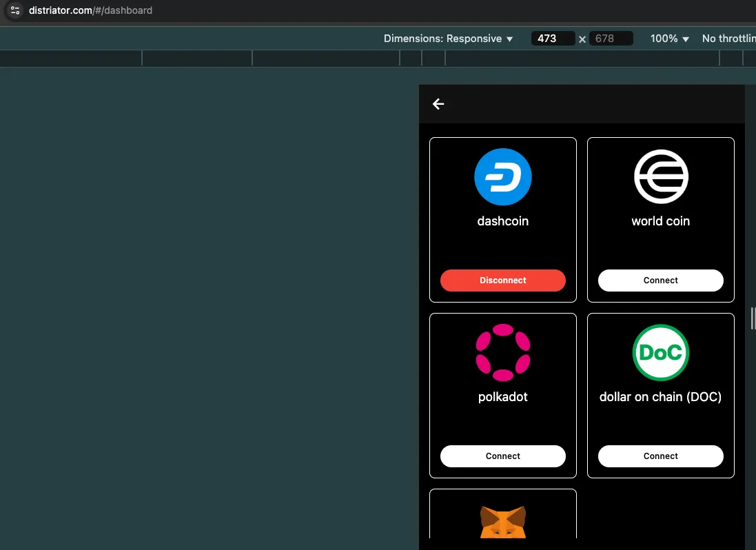Click the MetaMask fox icon
Viewport: 756px width, 550px height.
point(503,522)
